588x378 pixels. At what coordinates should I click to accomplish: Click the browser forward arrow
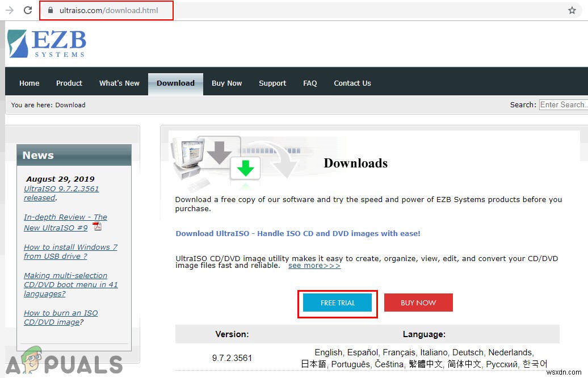pyautogui.click(x=10, y=10)
